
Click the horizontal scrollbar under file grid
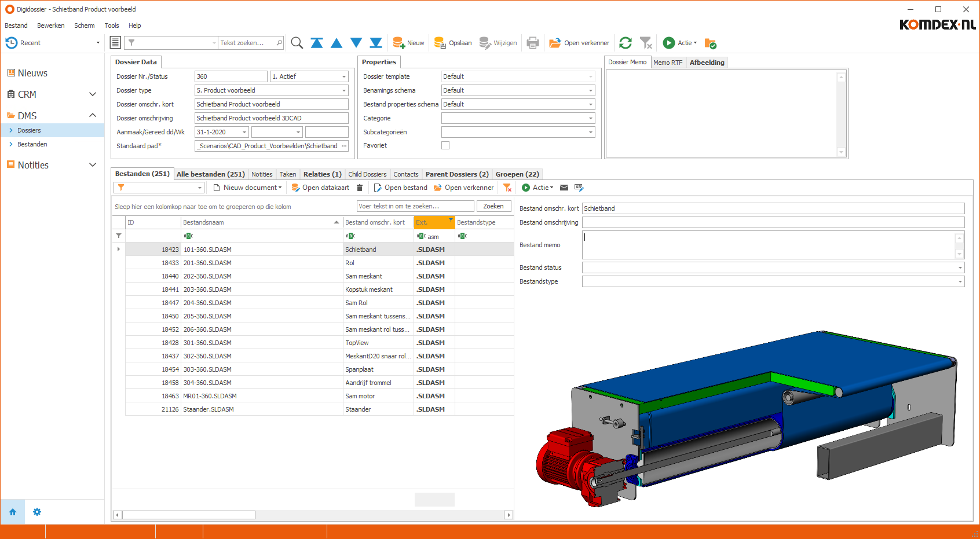(189, 515)
